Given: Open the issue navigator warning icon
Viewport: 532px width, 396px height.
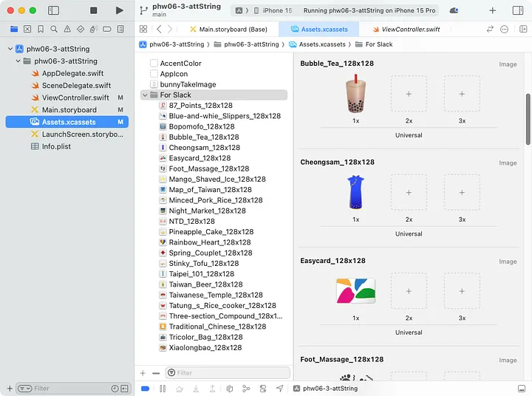Looking at the screenshot, I should click(67, 29).
